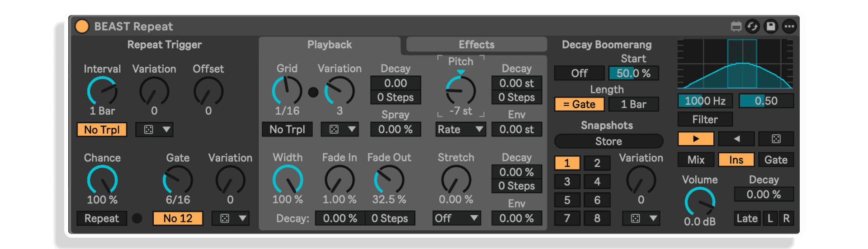Click the random playback dice button near Filter
The height and width of the screenshot is (249, 868).
[x=776, y=139]
